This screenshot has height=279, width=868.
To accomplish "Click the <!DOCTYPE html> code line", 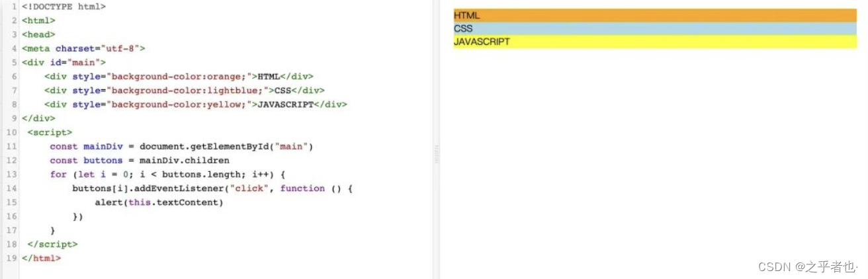I will pyautogui.click(x=64, y=6).
